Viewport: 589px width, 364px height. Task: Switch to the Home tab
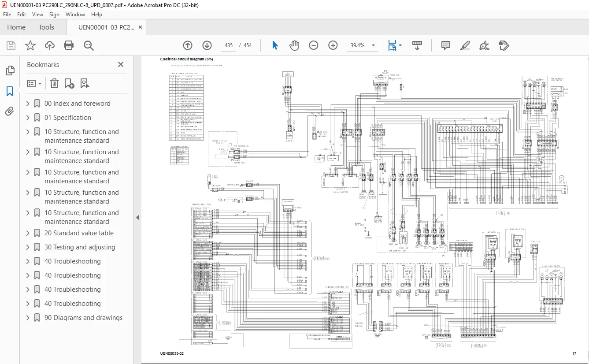coord(16,27)
